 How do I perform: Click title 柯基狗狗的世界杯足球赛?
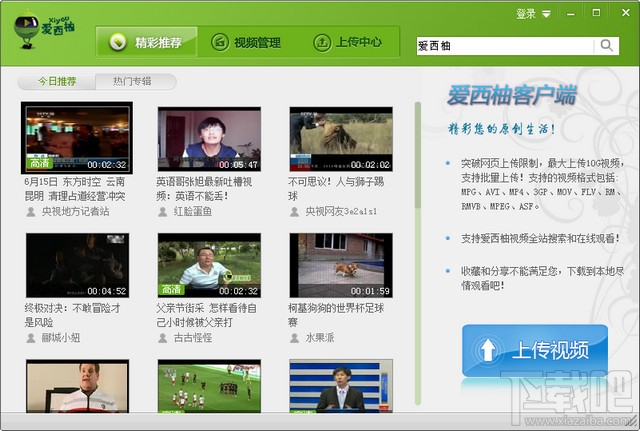point(336,315)
